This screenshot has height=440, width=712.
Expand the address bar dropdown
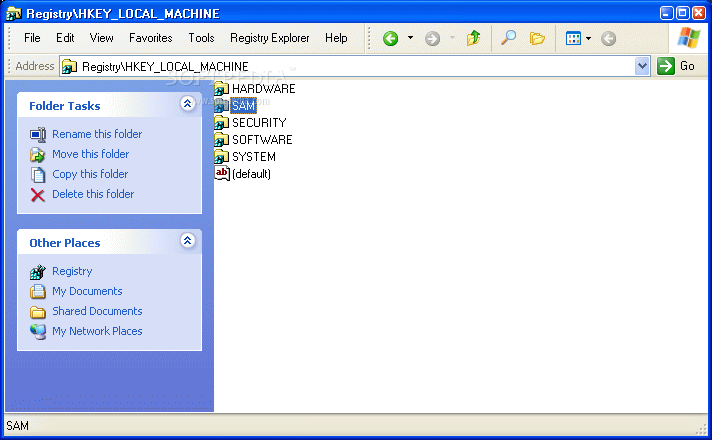(642, 67)
